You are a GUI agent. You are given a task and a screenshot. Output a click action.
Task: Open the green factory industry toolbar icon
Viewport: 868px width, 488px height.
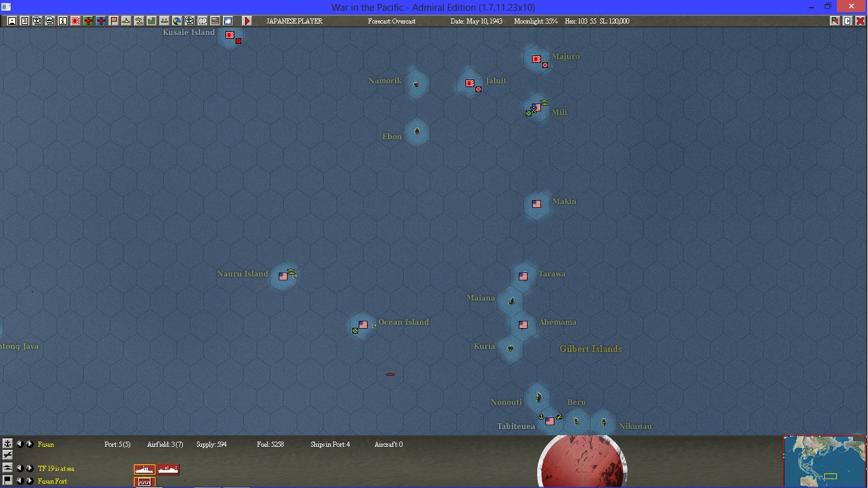point(152,21)
